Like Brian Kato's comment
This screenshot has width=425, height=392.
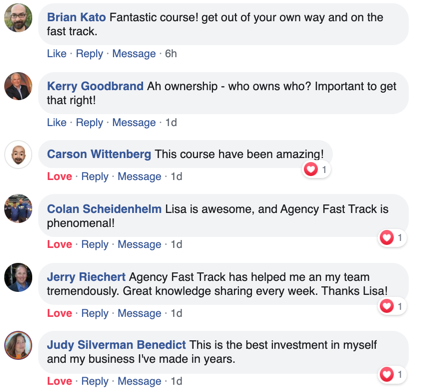pyautogui.click(x=57, y=54)
